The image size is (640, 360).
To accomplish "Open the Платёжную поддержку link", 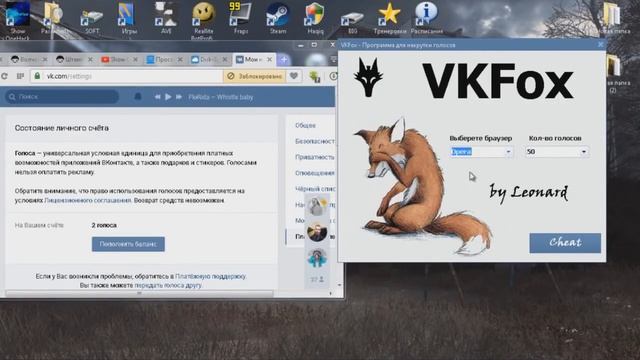I will 211,276.
